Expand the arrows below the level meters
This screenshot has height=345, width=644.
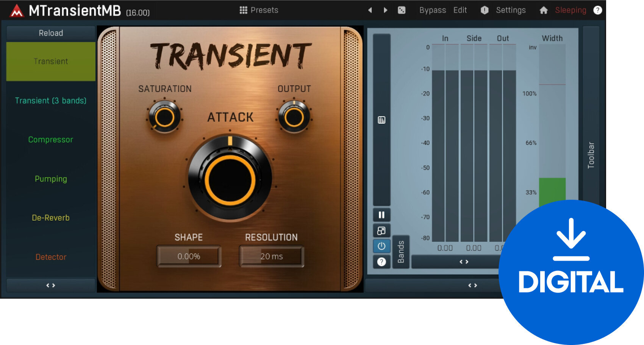pos(464,261)
